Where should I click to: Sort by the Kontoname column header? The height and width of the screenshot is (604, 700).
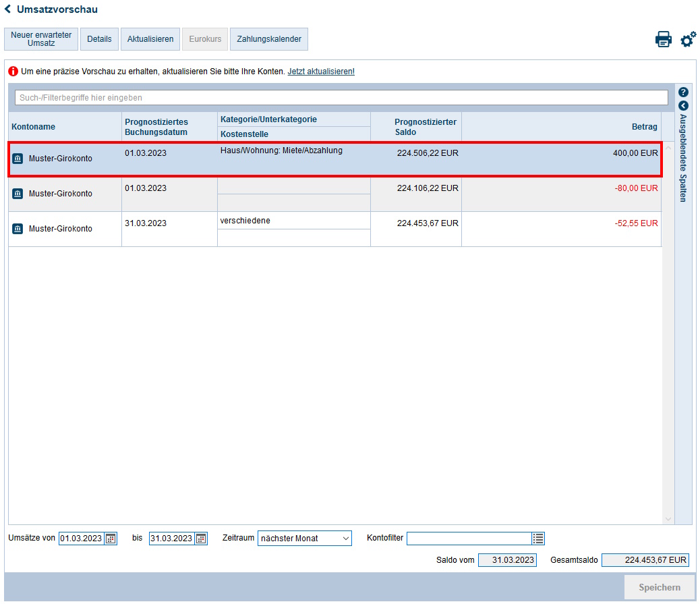click(x=34, y=127)
